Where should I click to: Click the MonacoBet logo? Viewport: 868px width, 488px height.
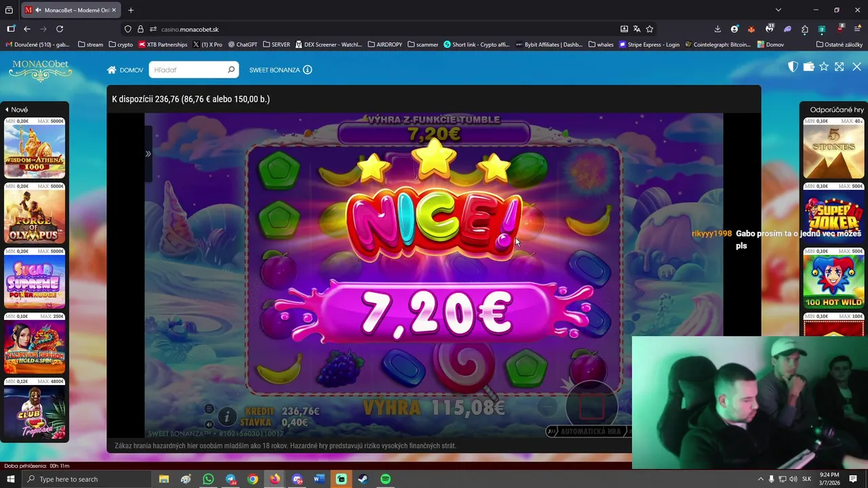(41, 70)
